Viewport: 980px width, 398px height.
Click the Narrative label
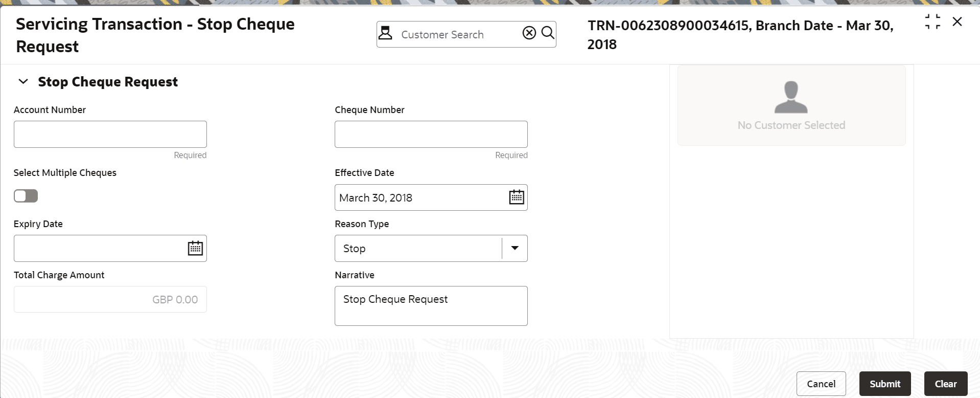pyautogui.click(x=355, y=275)
